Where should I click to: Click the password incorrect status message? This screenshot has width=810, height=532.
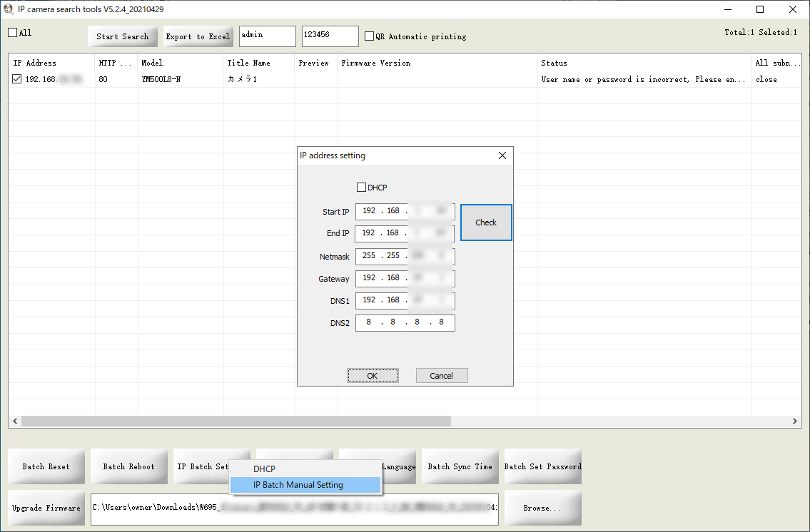click(x=643, y=79)
